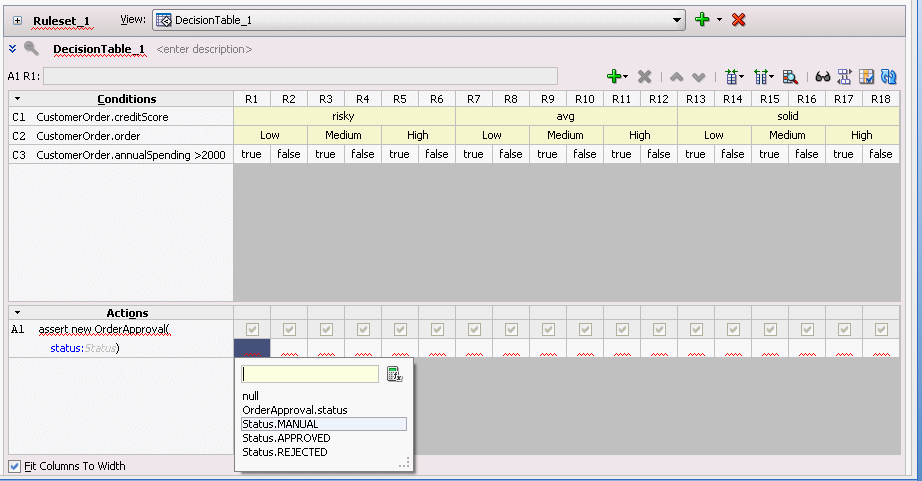
Task: Click the yellow status value input box
Action: [310, 374]
